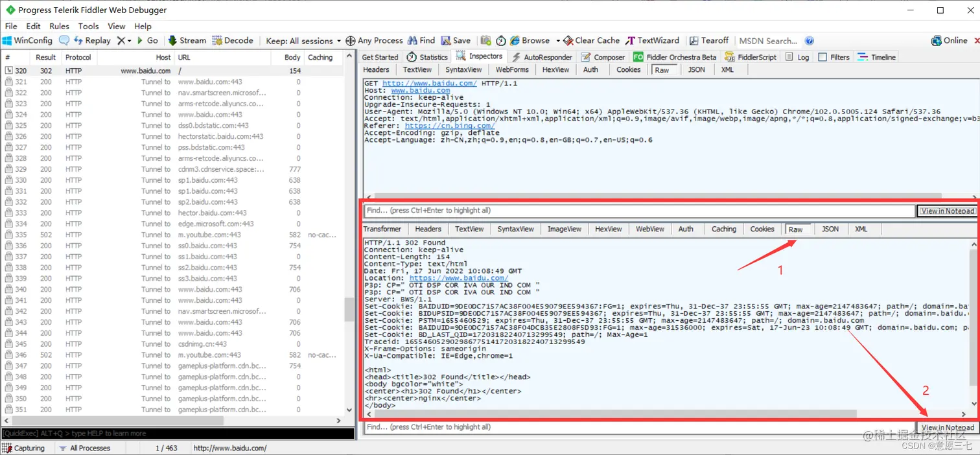Select session 320 www.baidu.com row
The image size is (980, 455).
coord(172,71)
